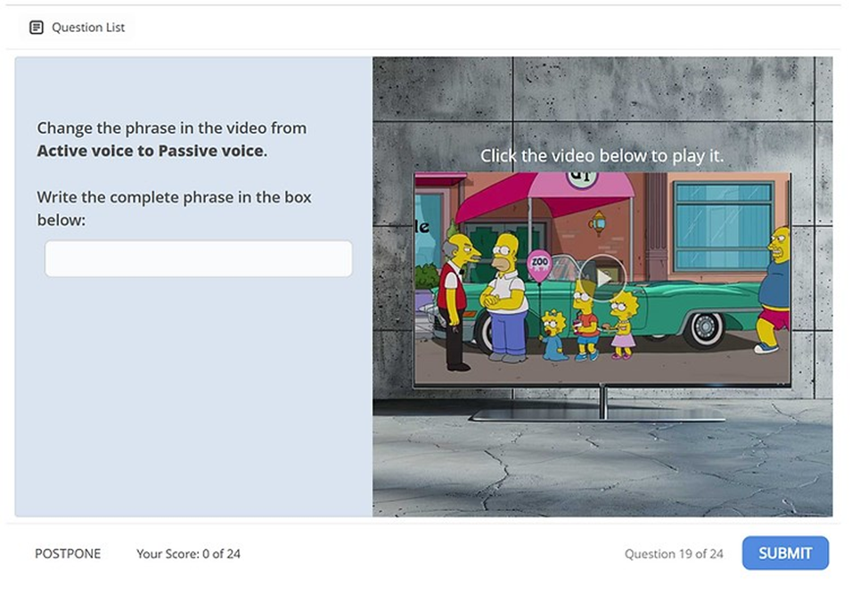Click the Question List icon
Image resolution: width=868 pixels, height=592 pixels.
pyautogui.click(x=37, y=27)
